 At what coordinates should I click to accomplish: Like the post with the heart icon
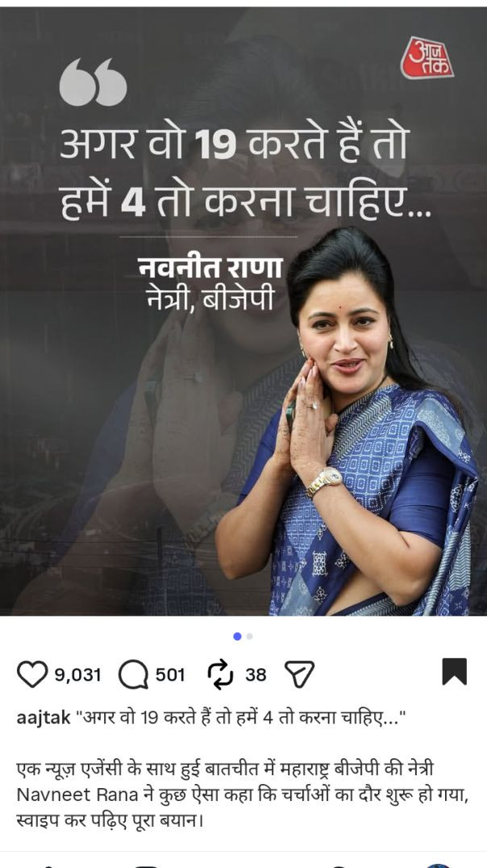point(32,674)
